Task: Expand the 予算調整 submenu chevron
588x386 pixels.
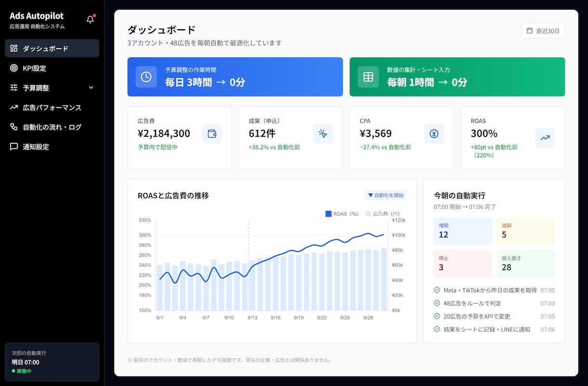Action: coord(91,88)
